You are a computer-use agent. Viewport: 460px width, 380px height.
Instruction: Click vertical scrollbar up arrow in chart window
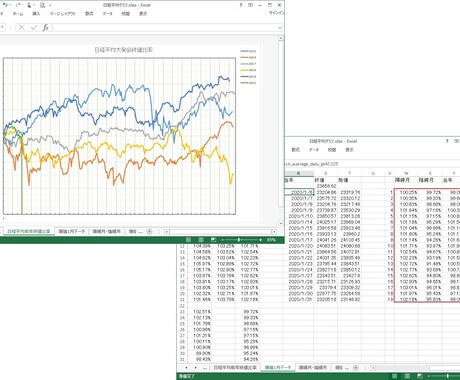[281, 38]
